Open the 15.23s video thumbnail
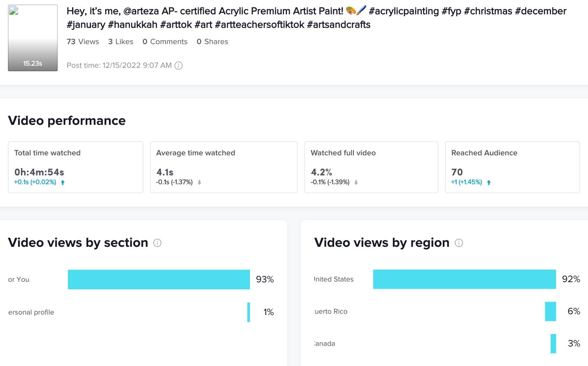 (33, 38)
